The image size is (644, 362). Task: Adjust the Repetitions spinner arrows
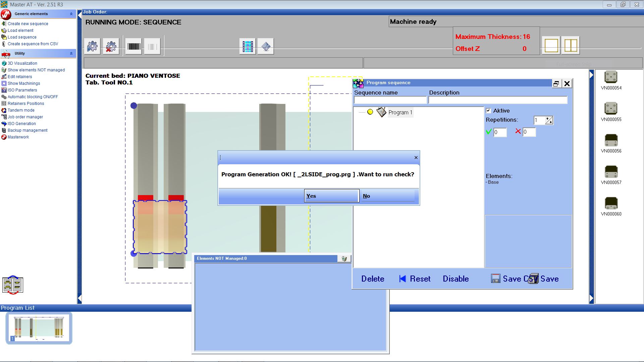coord(549,120)
